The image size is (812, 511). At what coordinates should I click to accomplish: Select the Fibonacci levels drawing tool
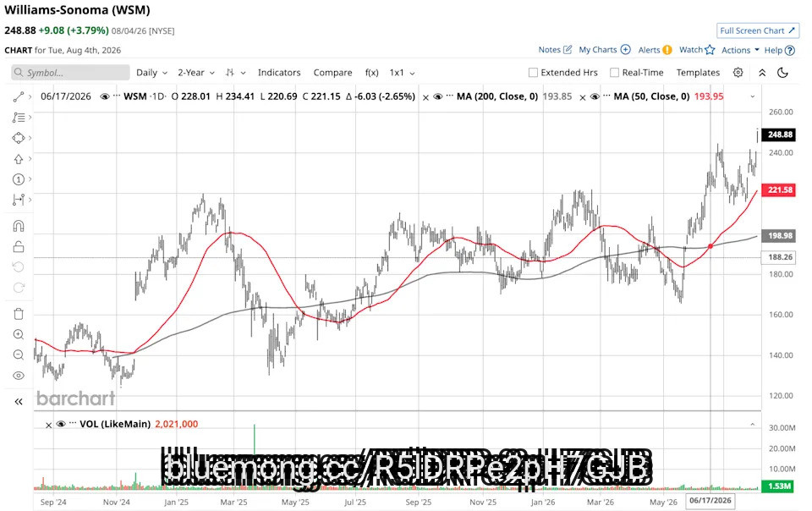18,118
